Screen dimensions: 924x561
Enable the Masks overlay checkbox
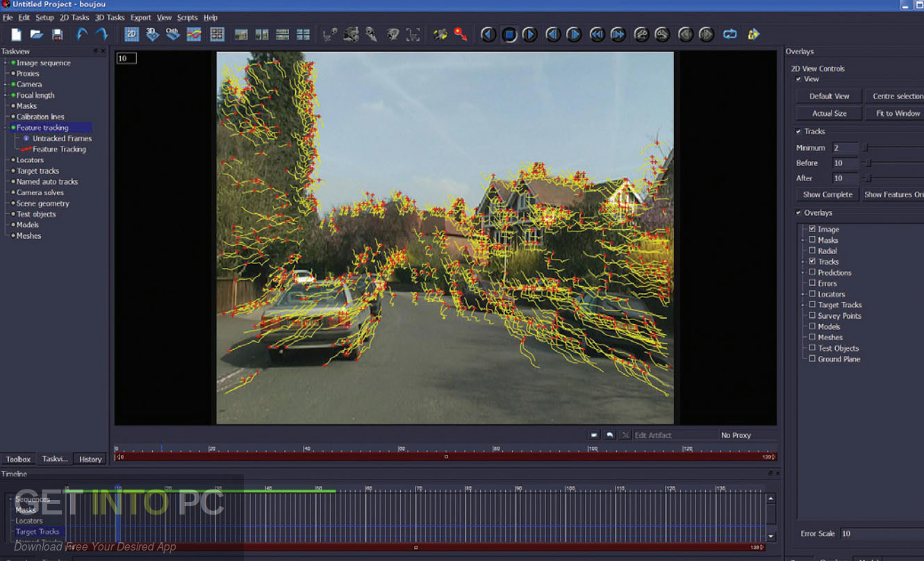click(x=812, y=240)
